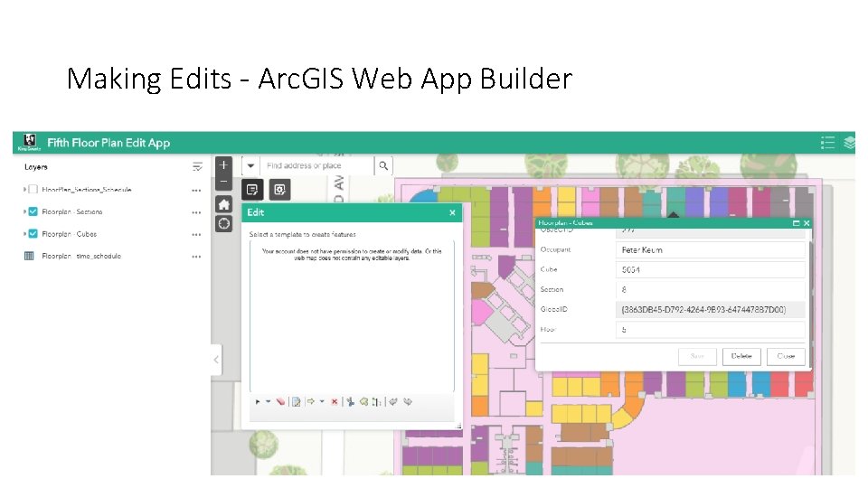Click the GlobalID field value
The height and width of the screenshot is (488, 868).
coord(711,310)
